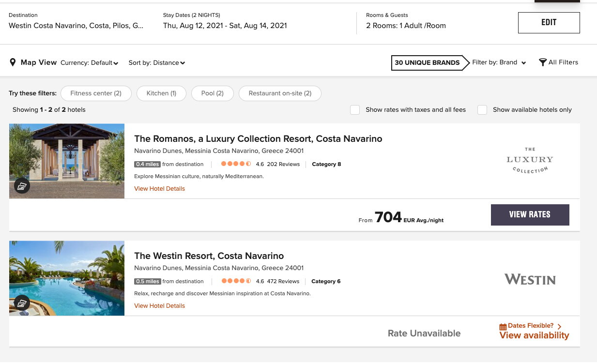
Task: Expand the Sort by: Distance dropdown
Action: [156, 63]
